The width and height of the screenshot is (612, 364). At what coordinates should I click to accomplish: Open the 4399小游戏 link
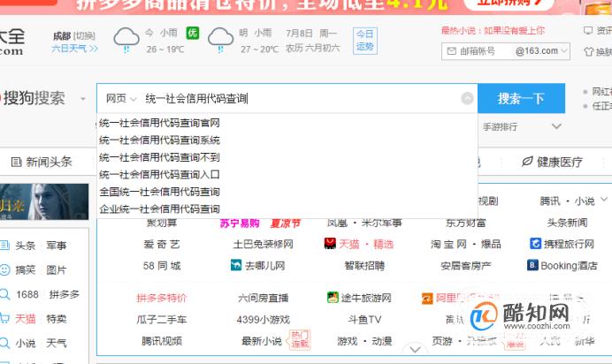(x=264, y=320)
